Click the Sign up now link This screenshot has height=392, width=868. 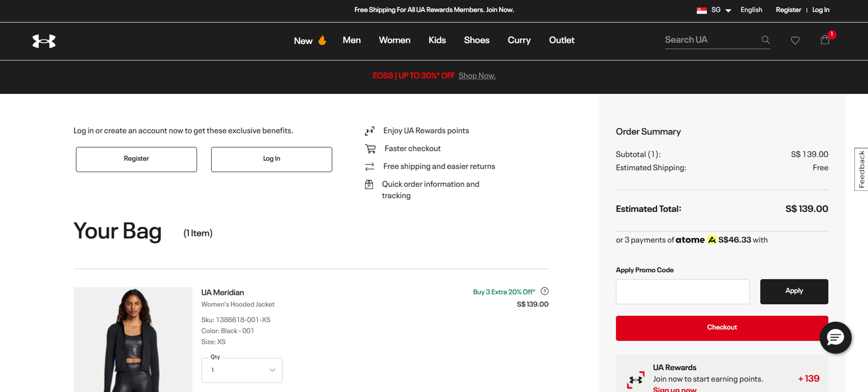674,389
